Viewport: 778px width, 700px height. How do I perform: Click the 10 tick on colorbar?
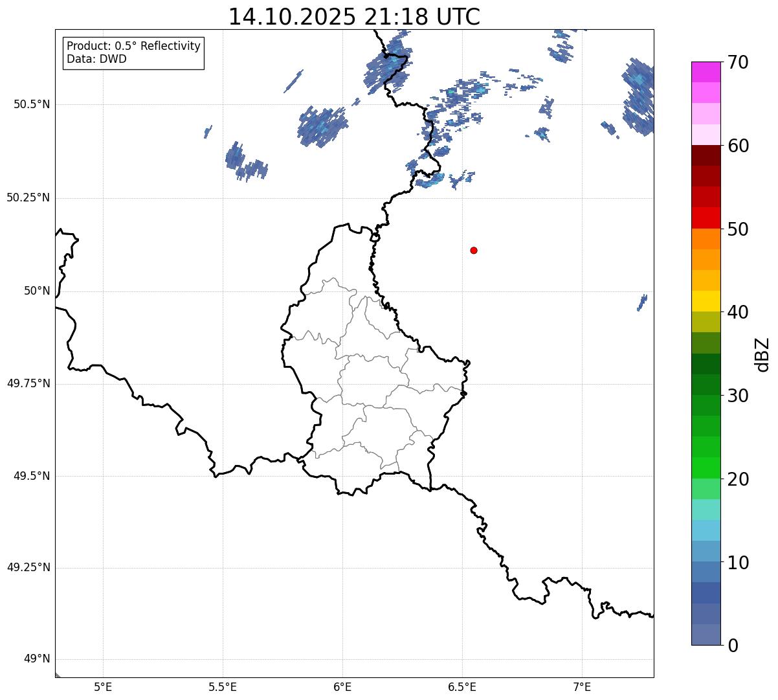click(738, 563)
